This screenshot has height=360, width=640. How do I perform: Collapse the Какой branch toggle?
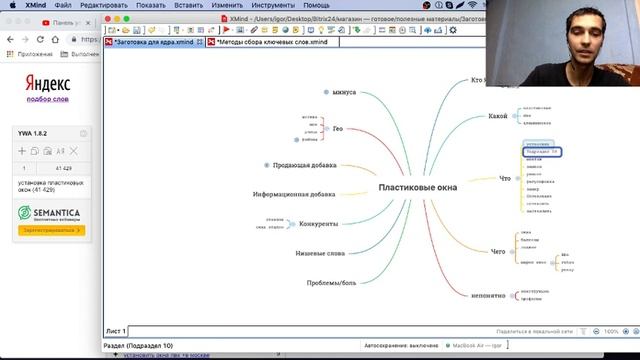tap(514, 116)
